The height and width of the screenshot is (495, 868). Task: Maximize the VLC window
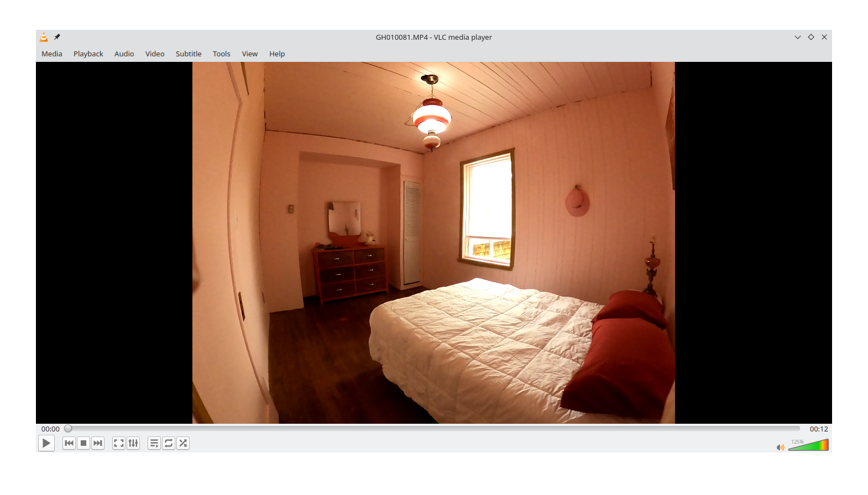(811, 37)
